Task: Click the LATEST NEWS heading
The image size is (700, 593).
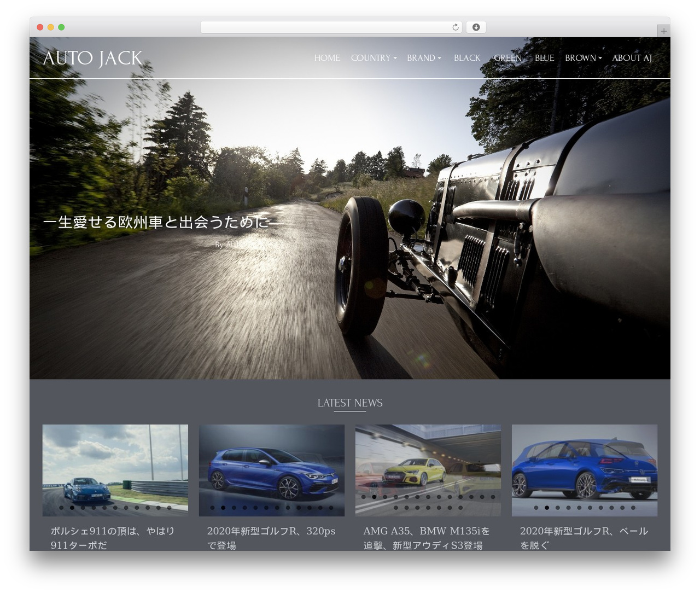Action: 350,403
